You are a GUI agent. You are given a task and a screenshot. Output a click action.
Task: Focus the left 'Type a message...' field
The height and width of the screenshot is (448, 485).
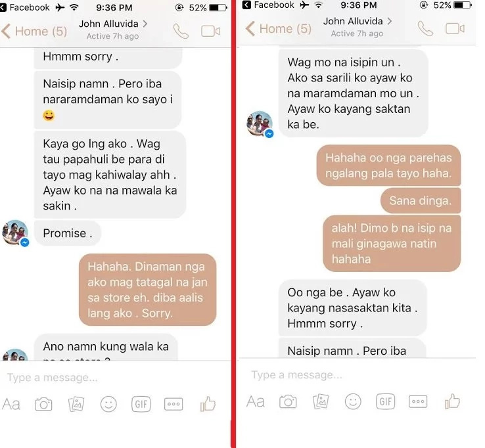coord(115,378)
